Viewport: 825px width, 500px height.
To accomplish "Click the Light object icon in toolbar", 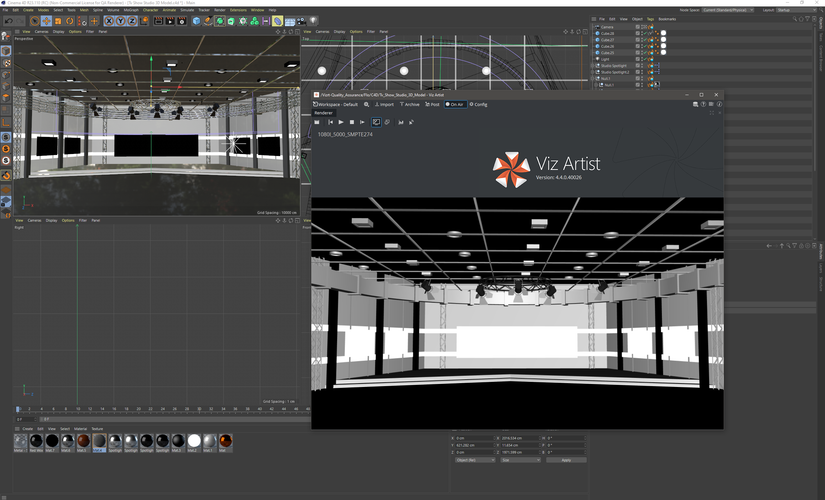I will (x=313, y=21).
